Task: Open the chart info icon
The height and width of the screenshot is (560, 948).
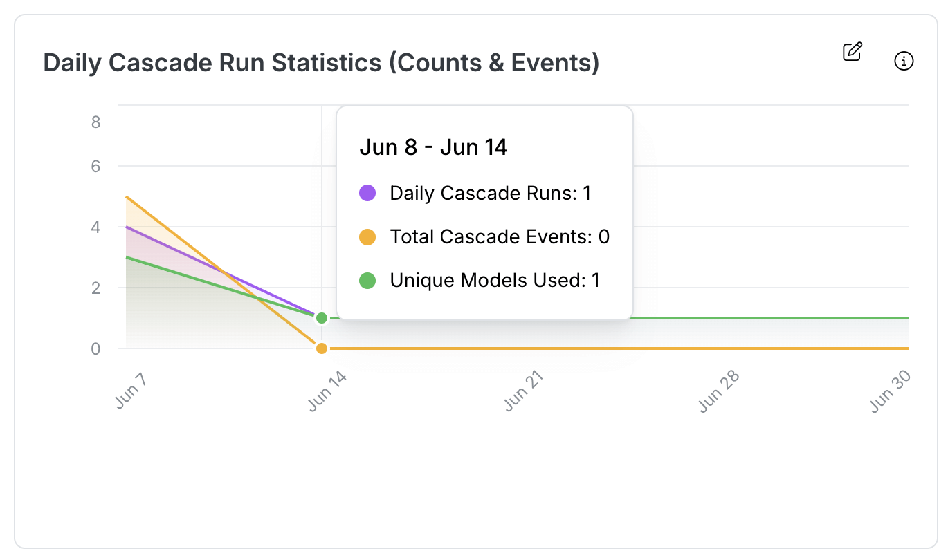Action: coord(904,61)
